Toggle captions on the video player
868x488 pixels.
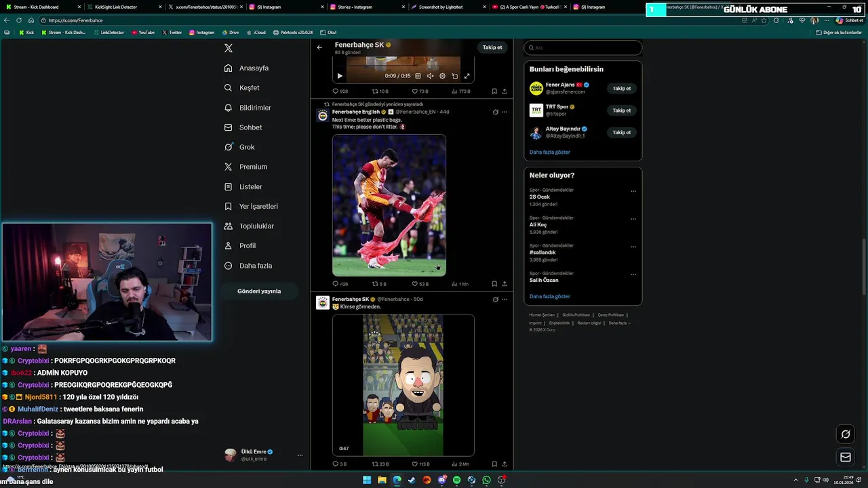click(x=418, y=76)
